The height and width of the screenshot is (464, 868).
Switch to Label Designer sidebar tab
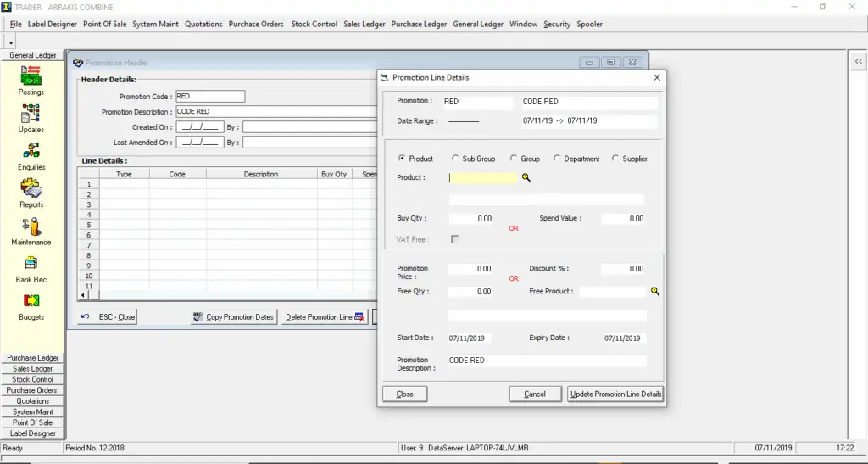[x=33, y=433]
